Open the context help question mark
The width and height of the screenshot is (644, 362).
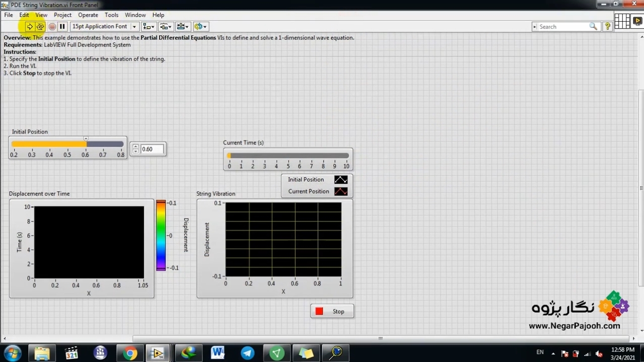[x=607, y=27]
